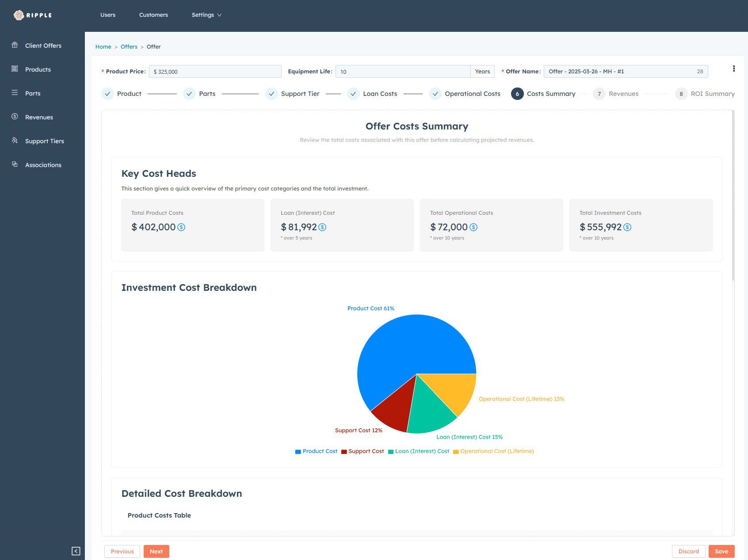This screenshot has height=560, width=748.
Task: Click the Discard button
Action: point(689,551)
